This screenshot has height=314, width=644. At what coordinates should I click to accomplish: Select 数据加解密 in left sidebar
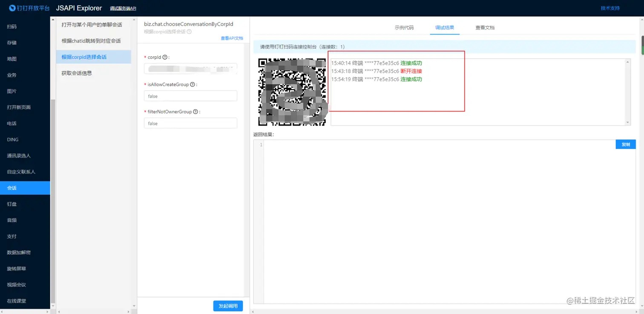[25, 253]
